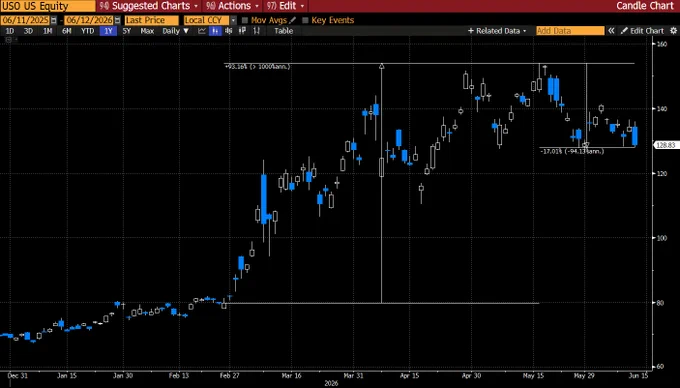Open calendar picker for end date 06/12/2026
Viewport: 680px width, 388px height.
click(x=118, y=20)
